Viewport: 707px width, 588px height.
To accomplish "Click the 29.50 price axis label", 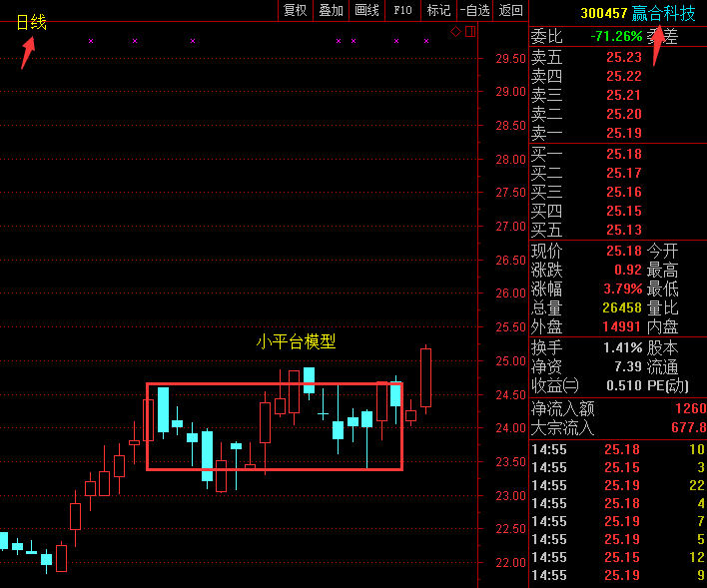I will [510, 59].
